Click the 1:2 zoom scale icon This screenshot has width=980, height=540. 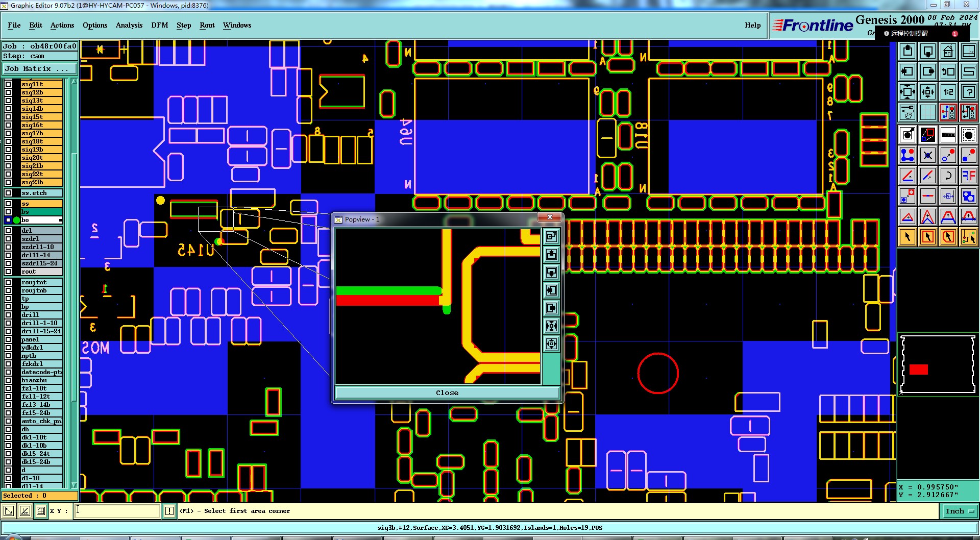(948, 92)
